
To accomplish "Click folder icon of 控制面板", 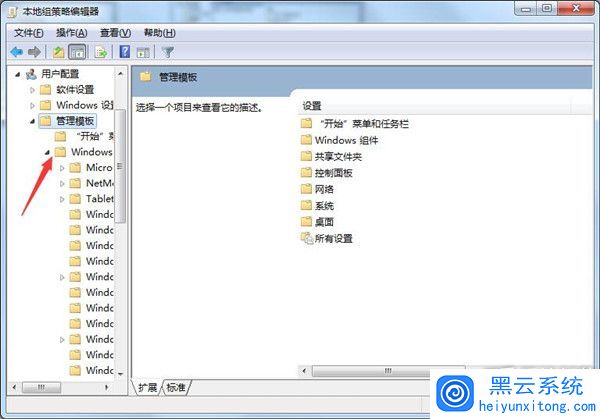I will coord(307,173).
